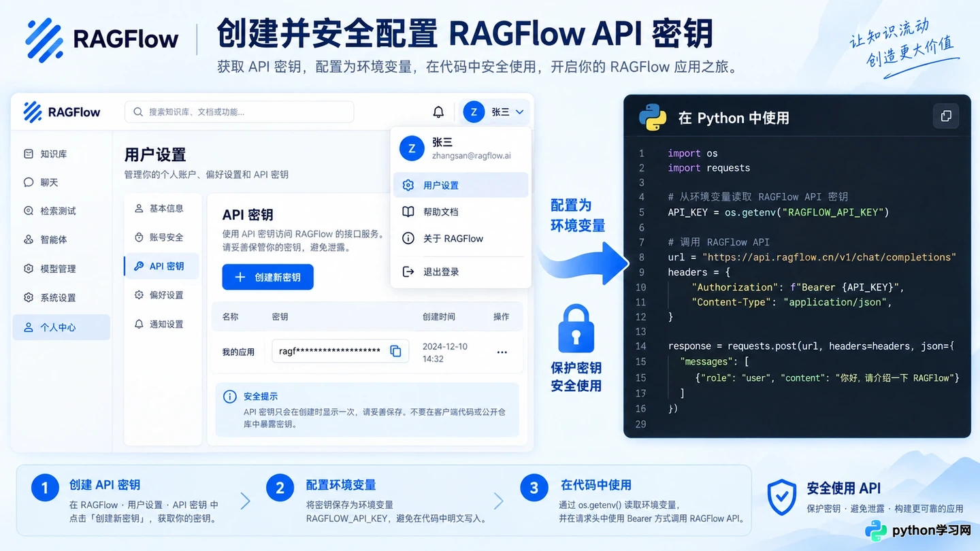Click the Z avatar in dropdown header

[412, 148]
